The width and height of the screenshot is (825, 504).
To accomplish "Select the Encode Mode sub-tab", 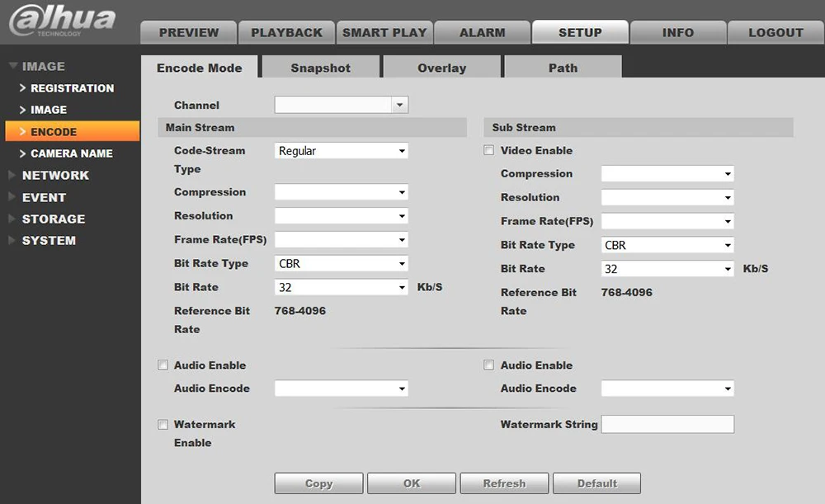I will (x=200, y=68).
